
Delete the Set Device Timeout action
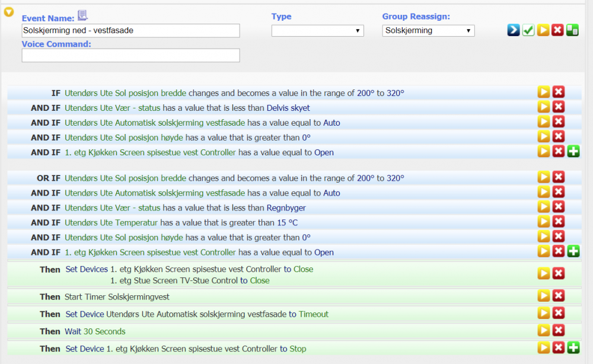[x=558, y=313]
